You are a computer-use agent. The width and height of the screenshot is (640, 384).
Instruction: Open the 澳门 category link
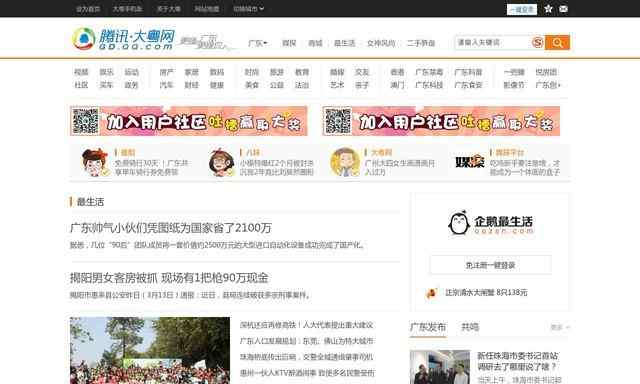(x=397, y=85)
